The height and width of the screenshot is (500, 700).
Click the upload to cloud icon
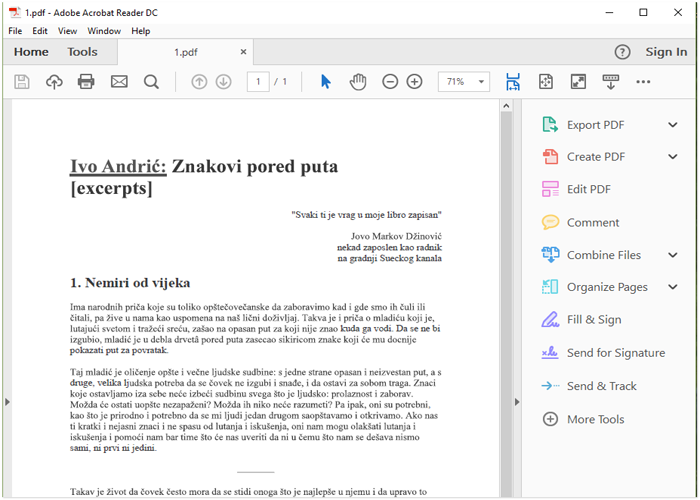click(54, 82)
